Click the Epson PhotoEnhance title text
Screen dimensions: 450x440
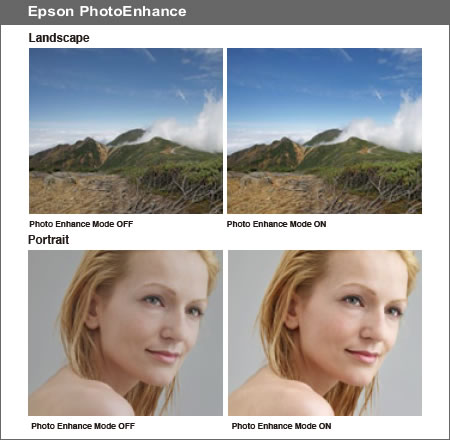pos(107,11)
